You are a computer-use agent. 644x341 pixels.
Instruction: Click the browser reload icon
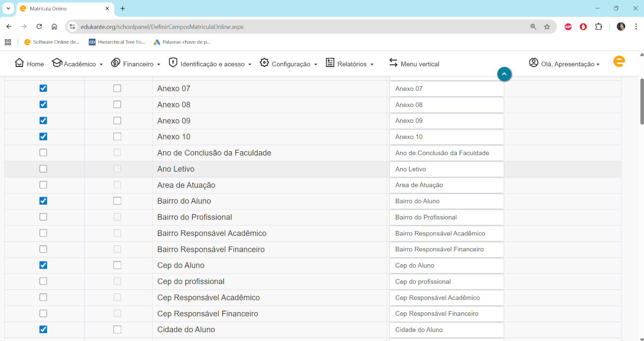pyautogui.click(x=39, y=27)
